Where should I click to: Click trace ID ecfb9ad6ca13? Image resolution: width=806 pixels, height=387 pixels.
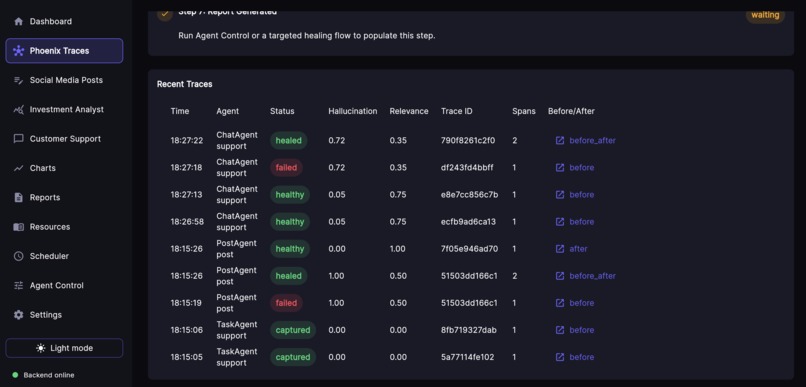(x=468, y=222)
